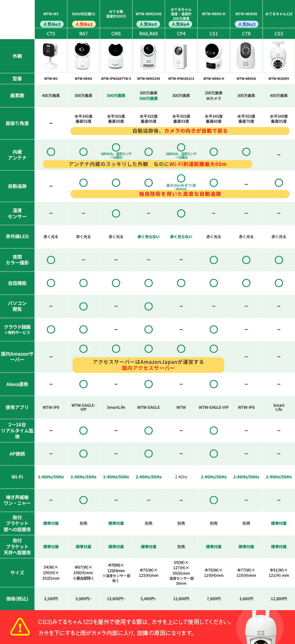Open the RA7 WTW-NEKO camera image
The width and height of the screenshot is (295, 644).
coord(84,56)
